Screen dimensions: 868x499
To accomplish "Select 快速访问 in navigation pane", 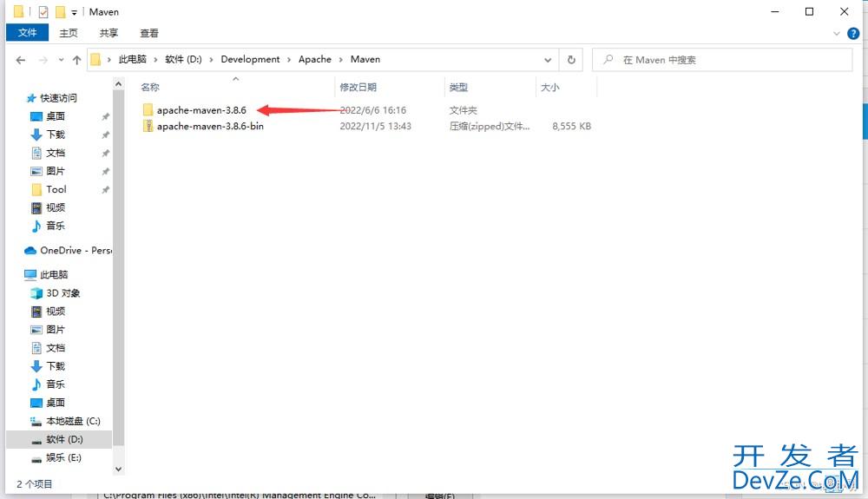I will (59, 98).
